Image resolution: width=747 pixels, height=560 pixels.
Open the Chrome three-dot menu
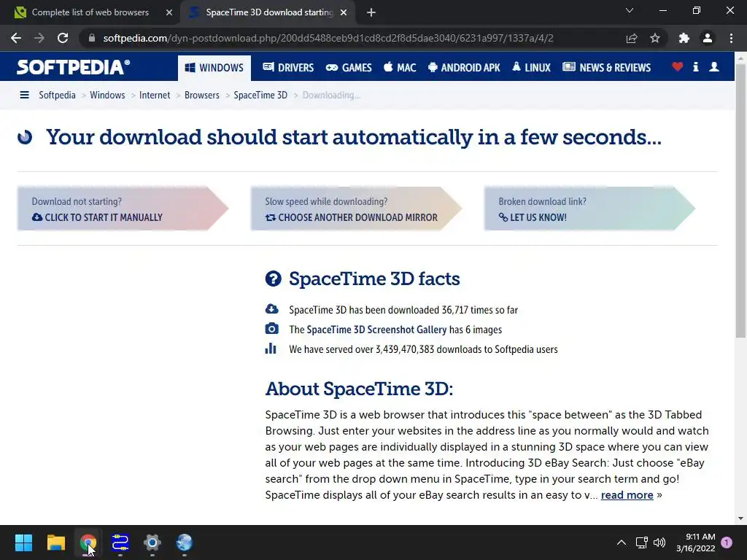(731, 38)
